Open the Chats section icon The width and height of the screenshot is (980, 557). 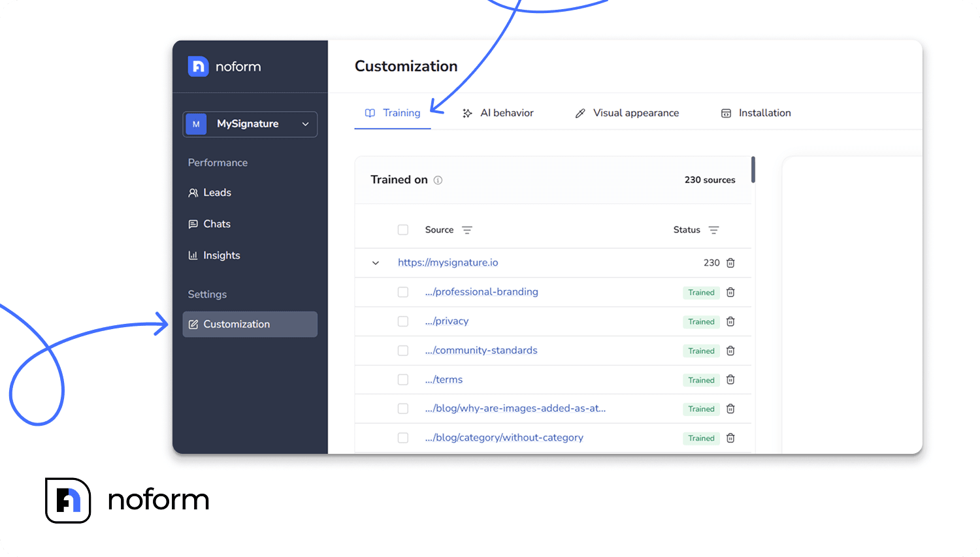(193, 223)
